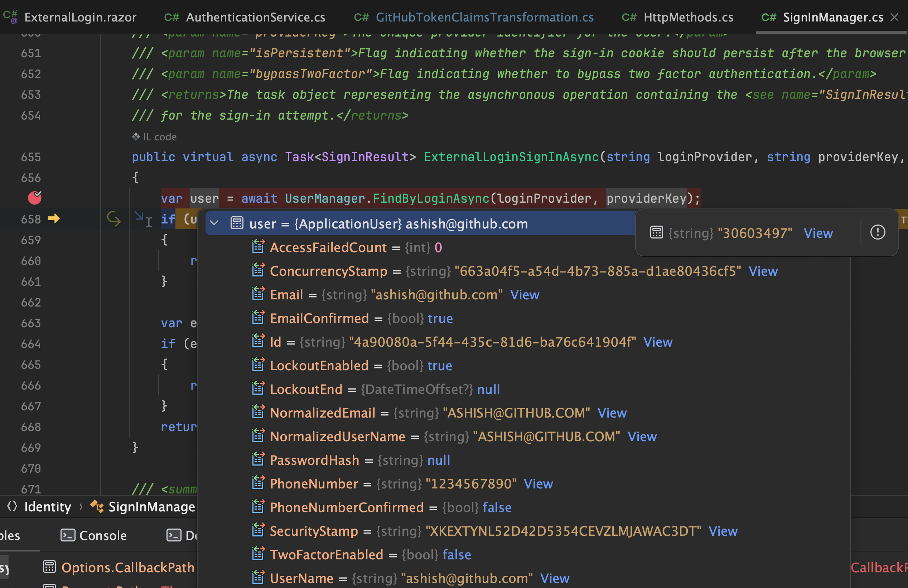Click the recursion arrow icon in the gutter
The width and height of the screenshot is (908, 588).
click(113, 219)
